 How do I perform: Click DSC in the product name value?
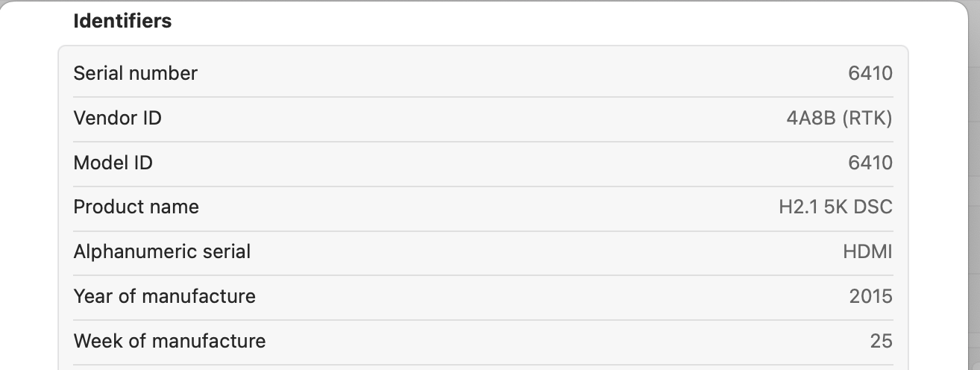click(874, 207)
